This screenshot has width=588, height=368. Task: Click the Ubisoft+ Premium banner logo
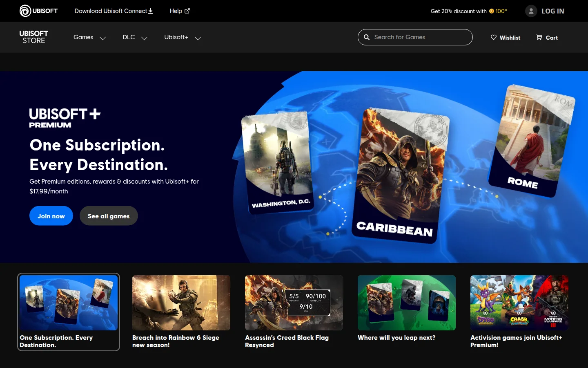click(65, 118)
